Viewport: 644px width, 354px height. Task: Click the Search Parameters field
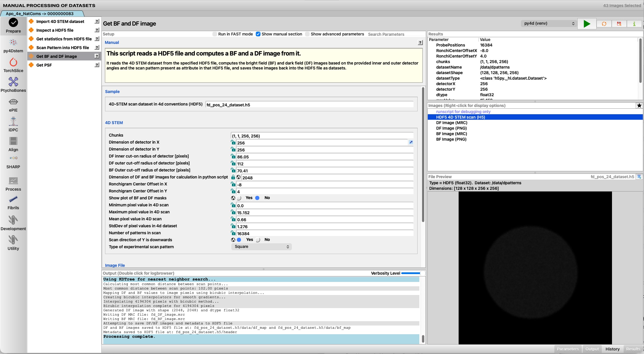pyautogui.click(x=396, y=34)
